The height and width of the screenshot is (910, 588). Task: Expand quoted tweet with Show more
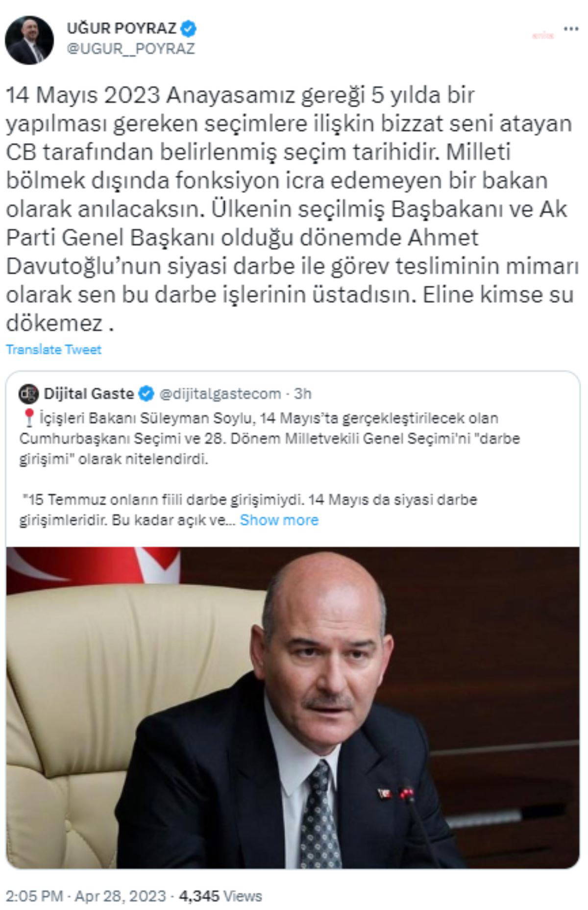point(279,520)
